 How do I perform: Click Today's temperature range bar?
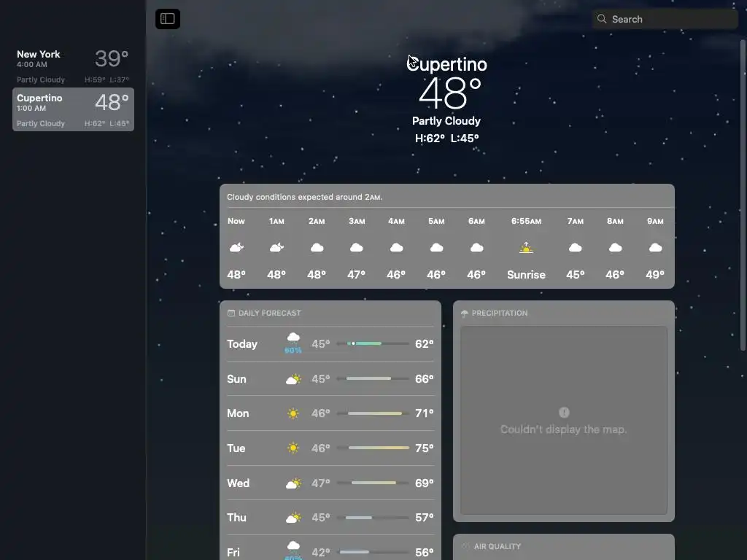click(x=373, y=343)
